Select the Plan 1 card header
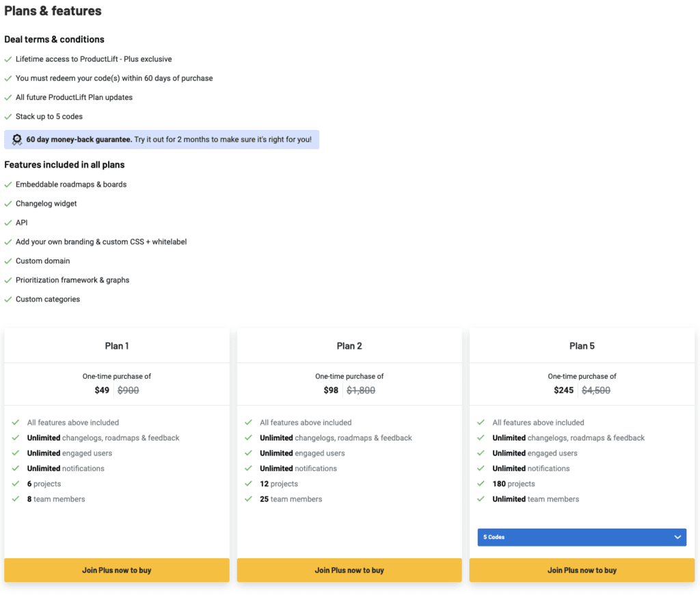 tap(117, 346)
